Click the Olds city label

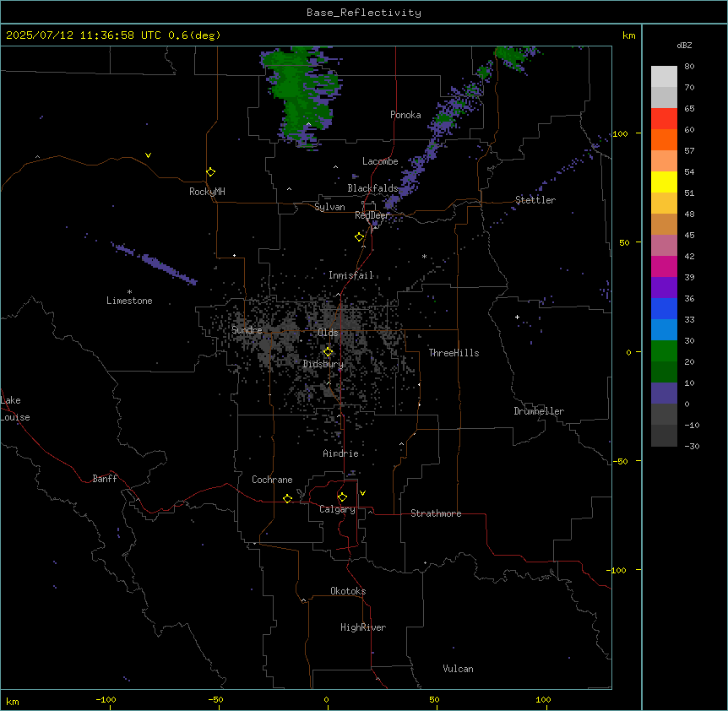tap(328, 333)
